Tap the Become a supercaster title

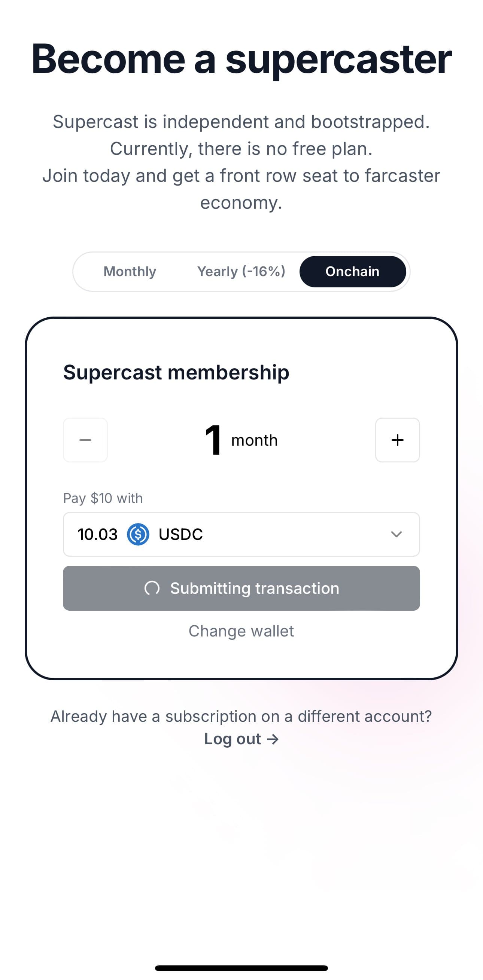[x=241, y=59]
